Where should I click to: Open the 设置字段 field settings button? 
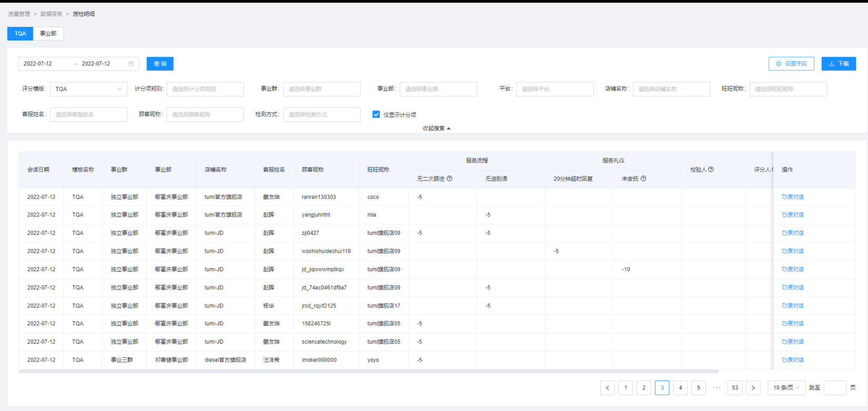[x=791, y=64]
